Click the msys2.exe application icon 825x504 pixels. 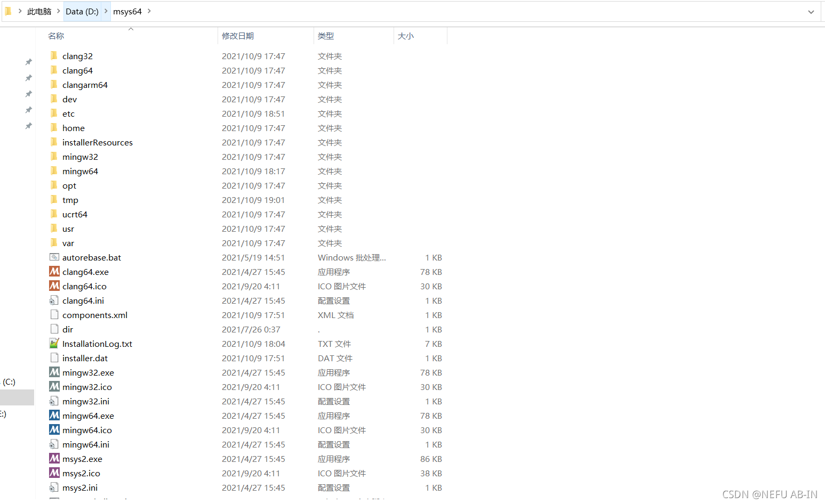(54, 459)
